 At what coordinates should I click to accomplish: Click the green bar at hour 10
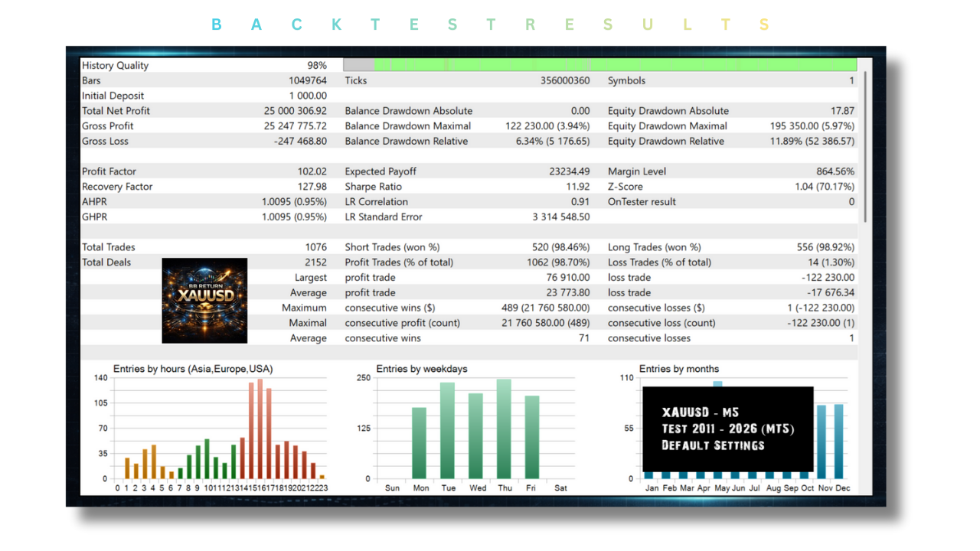click(x=207, y=458)
